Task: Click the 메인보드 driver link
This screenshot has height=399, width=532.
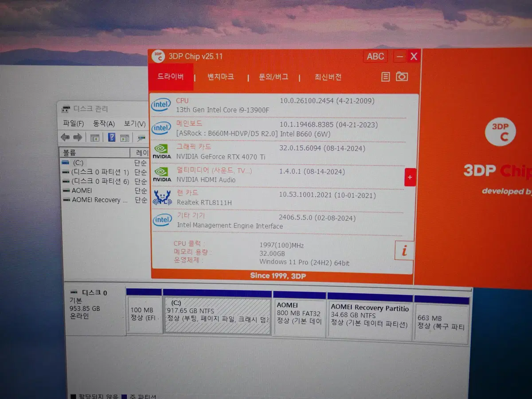Action: point(189,123)
